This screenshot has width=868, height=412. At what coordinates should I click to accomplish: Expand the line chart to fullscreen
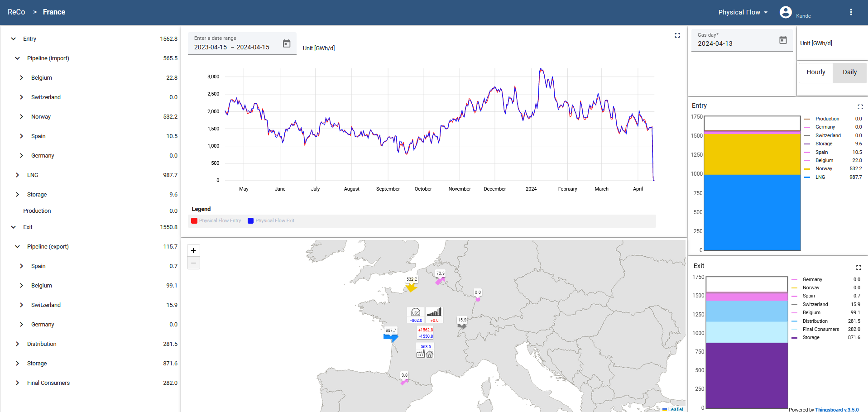(x=677, y=35)
